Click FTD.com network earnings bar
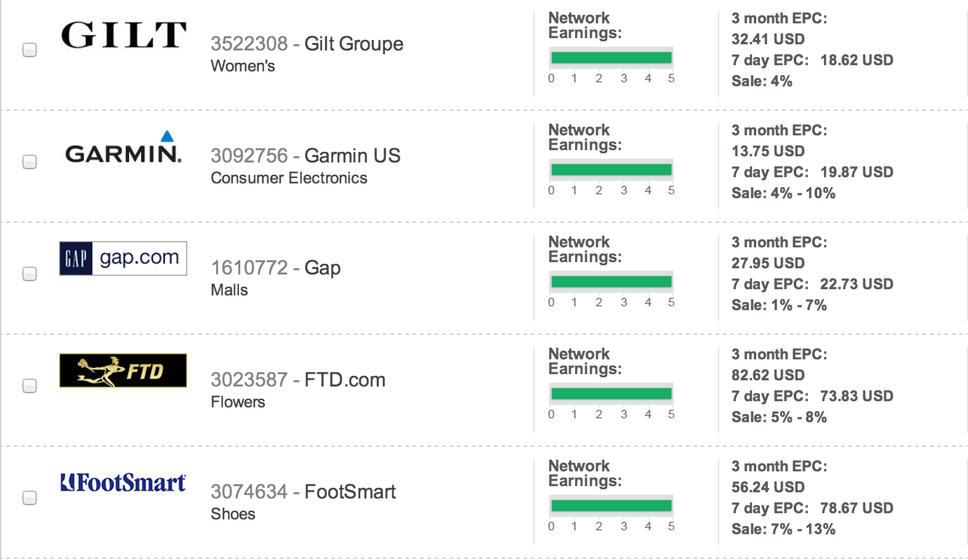This screenshot has height=560, width=968. [x=611, y=394]
